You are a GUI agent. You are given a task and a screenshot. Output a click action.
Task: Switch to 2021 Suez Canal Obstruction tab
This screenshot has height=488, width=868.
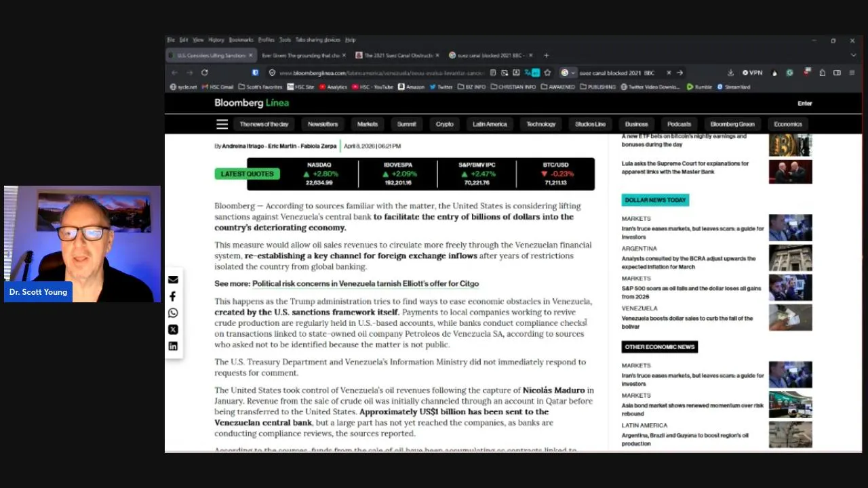click(399, 56)
